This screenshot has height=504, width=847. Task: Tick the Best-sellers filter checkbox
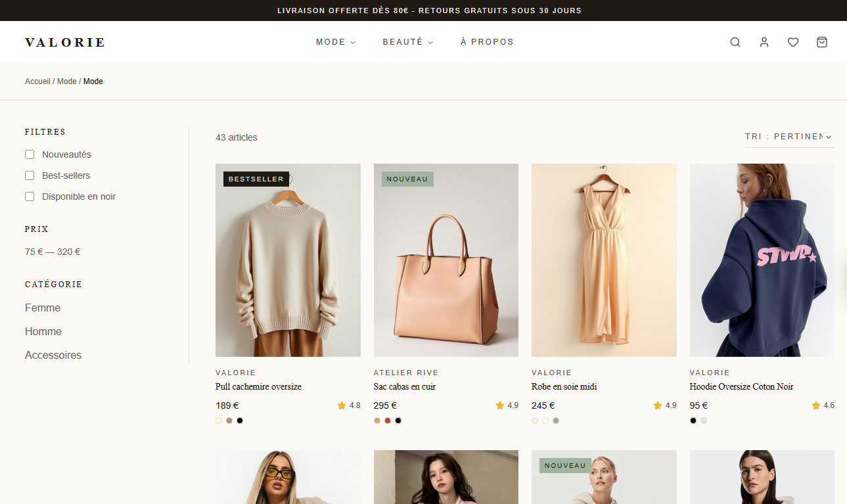pyautogui.click(x=30, y=175)
